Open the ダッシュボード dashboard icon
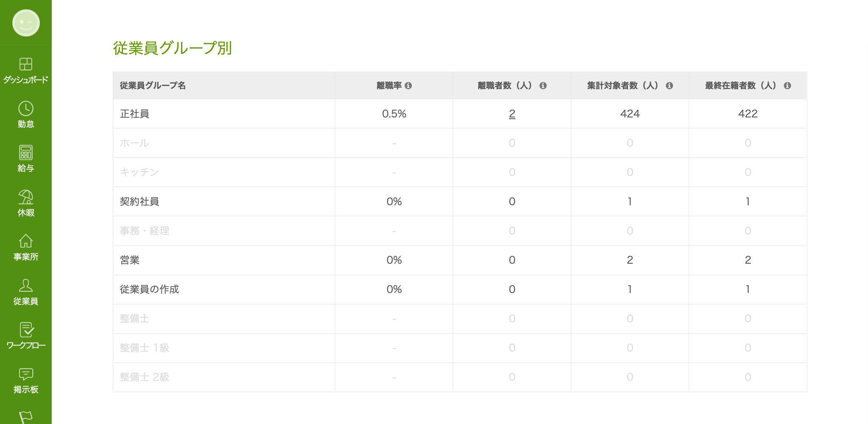 (x=26, y=64)
